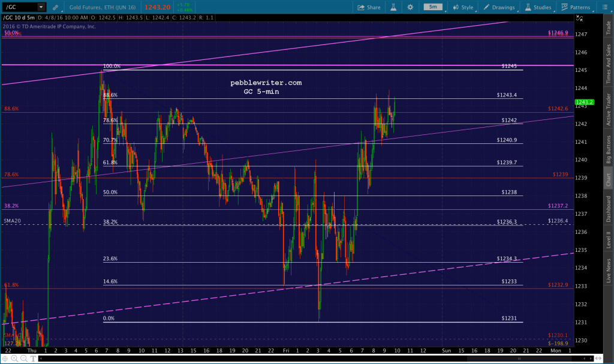The height and width of the screenshot is (364, 614).
Task: Open the Patterns menu
Action: click(576, 7)
